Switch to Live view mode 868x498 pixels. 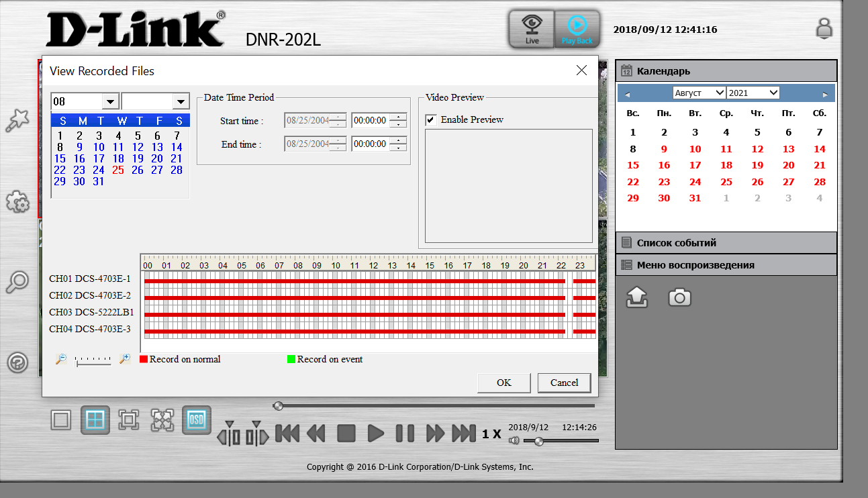pyautogui.click(x=532, y=29)
